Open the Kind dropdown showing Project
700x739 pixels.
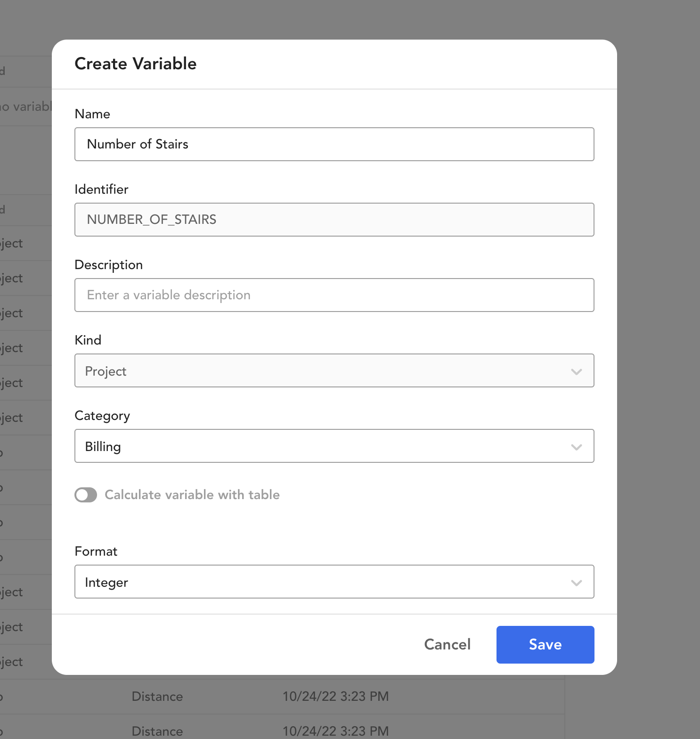334,370
